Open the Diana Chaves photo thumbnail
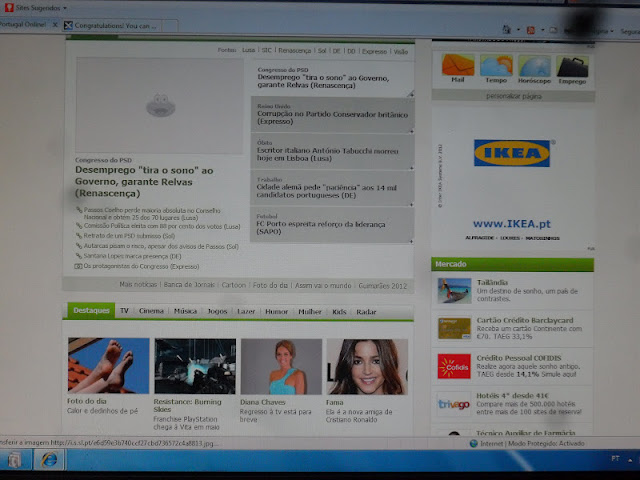 281,367
